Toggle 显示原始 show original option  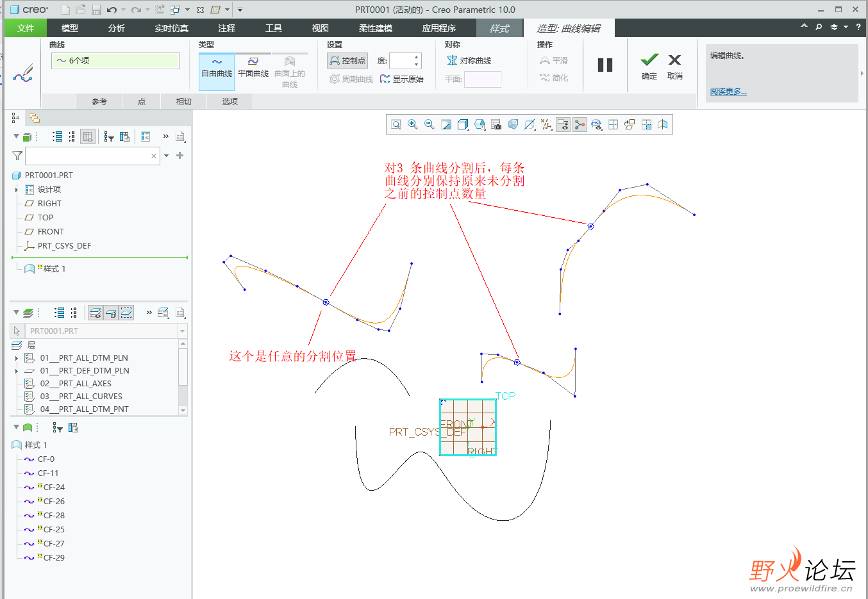click(x=402, y=79)
